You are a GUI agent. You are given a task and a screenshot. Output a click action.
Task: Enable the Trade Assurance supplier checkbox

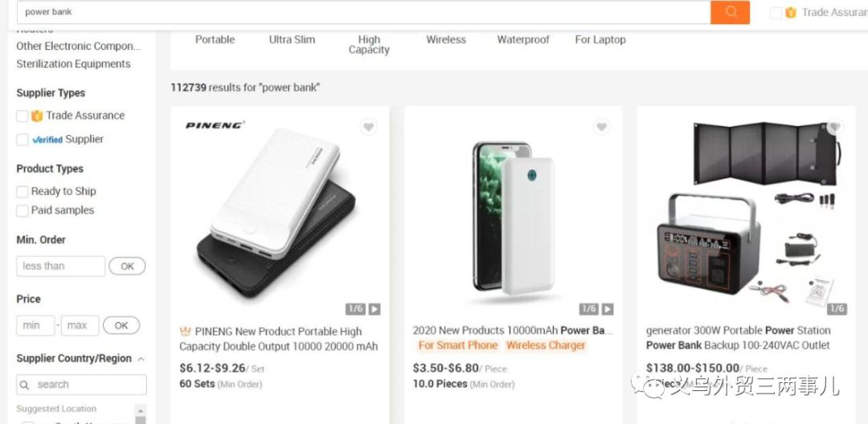click(x=23, y=116)
